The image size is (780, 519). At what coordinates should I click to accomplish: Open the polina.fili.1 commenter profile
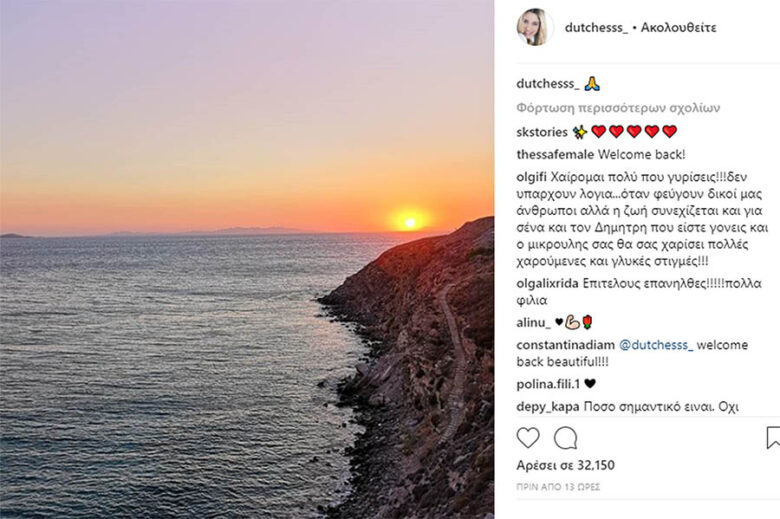548,384
